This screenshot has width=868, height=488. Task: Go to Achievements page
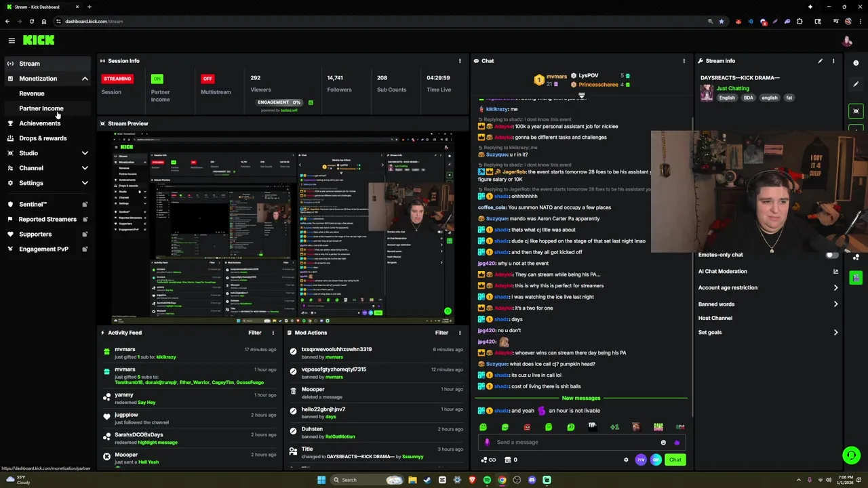pyautogui.click(x=40, y=123)
